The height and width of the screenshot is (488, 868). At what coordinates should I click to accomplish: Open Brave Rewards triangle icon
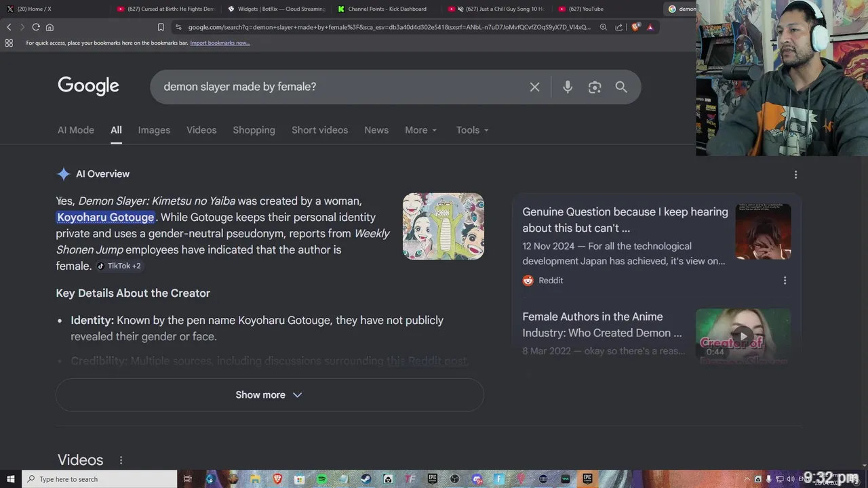pos(650,27)
